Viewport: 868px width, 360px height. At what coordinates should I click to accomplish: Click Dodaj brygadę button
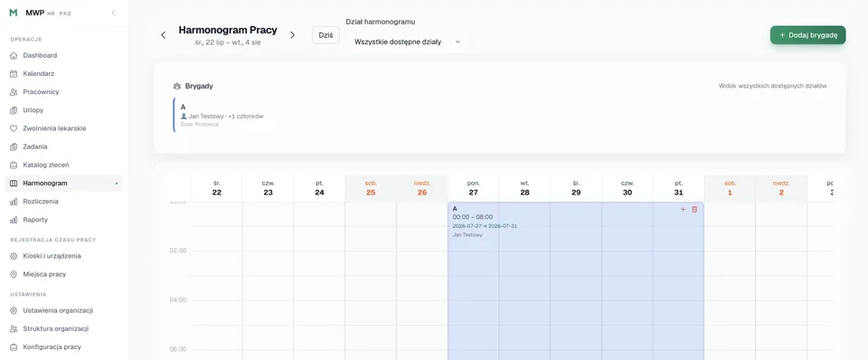coord(807,35)
